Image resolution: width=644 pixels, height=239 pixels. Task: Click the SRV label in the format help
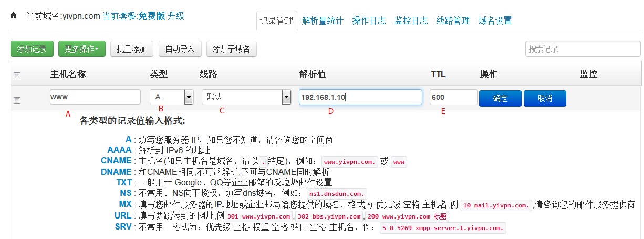[x=123, y=226]
